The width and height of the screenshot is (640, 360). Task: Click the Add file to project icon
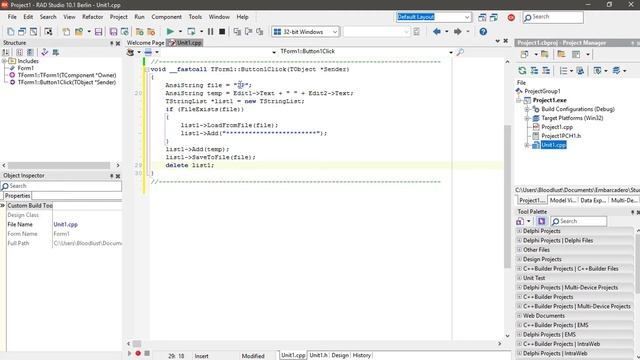click(x=140, y=31)
